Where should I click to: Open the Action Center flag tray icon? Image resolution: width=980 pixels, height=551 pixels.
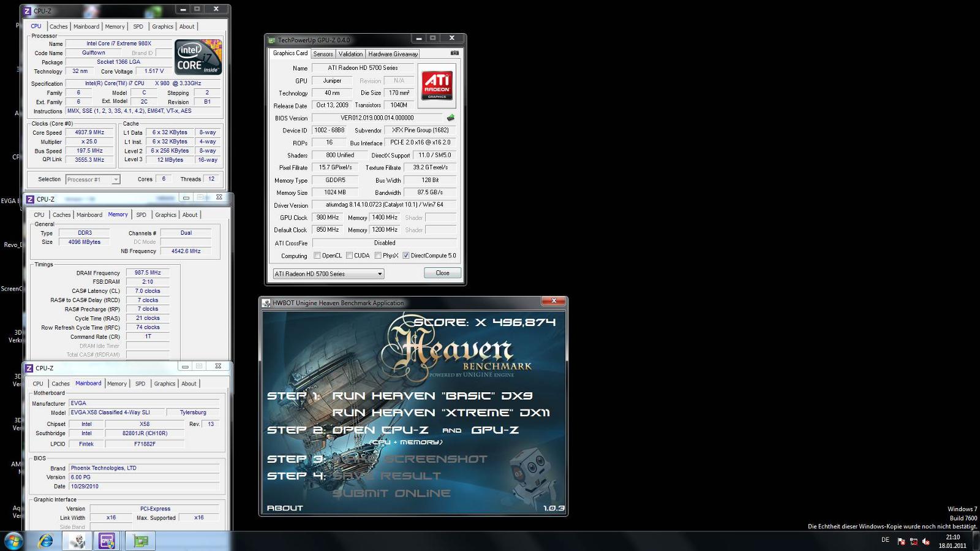(901, 541)
